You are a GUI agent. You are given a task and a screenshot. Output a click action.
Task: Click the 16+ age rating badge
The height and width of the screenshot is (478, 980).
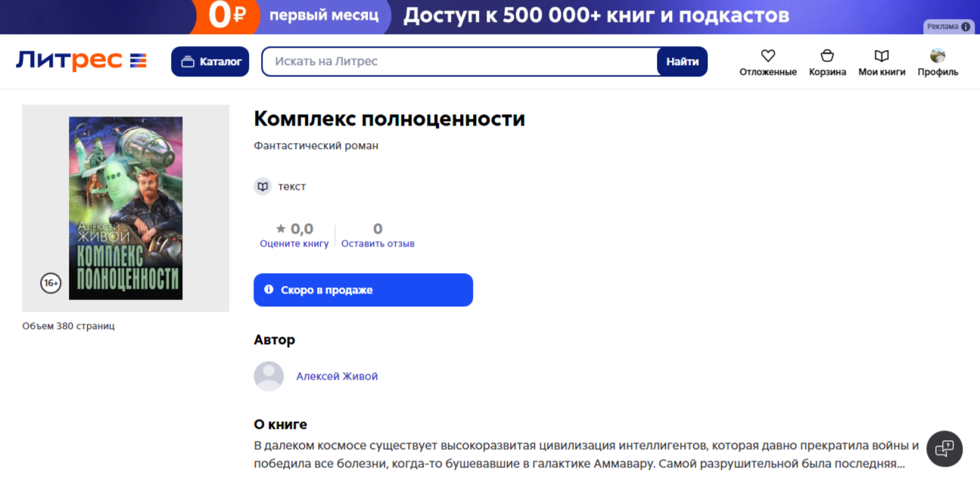pos(51,284)
